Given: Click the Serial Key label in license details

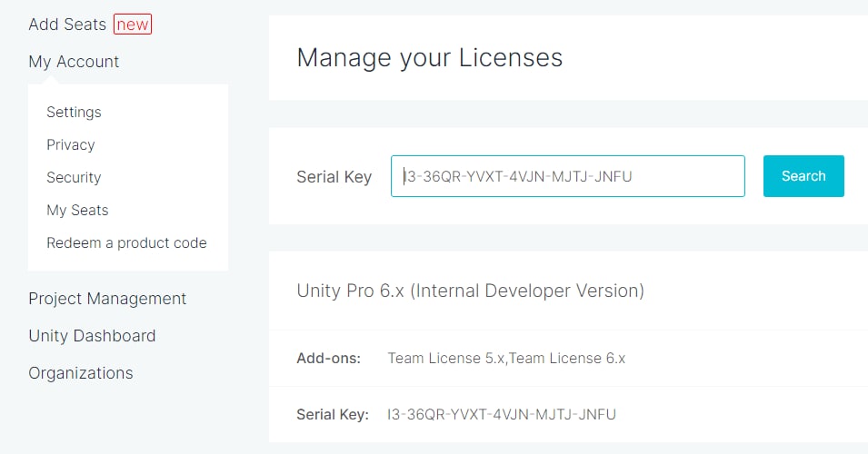Looking at the screenshot, I should (333, 415).
